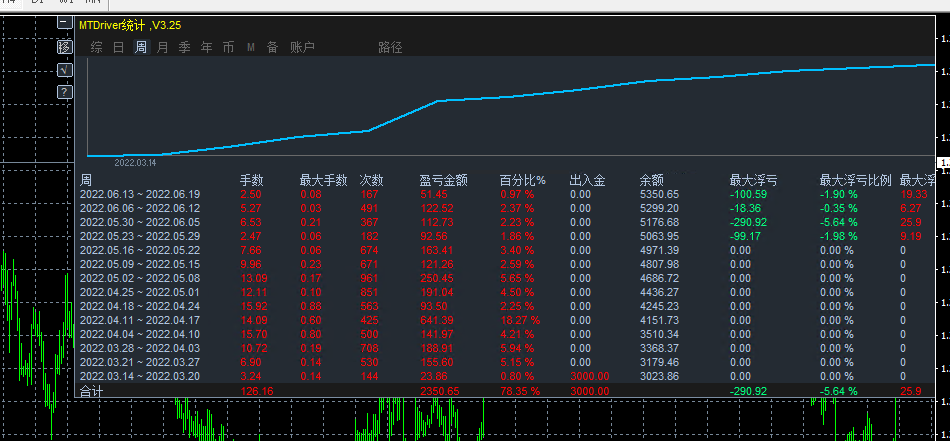Click drawdown value -18.36

(745, 208)
